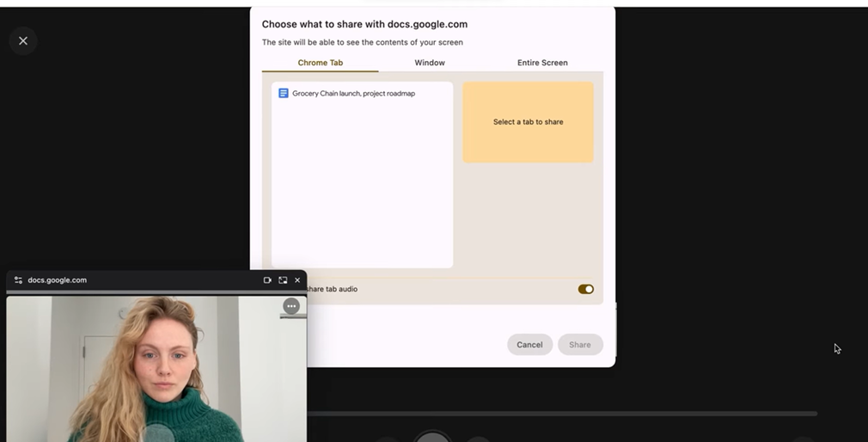
Task: Open site settings icon next to docs.google.com
Action: (18, 280)
